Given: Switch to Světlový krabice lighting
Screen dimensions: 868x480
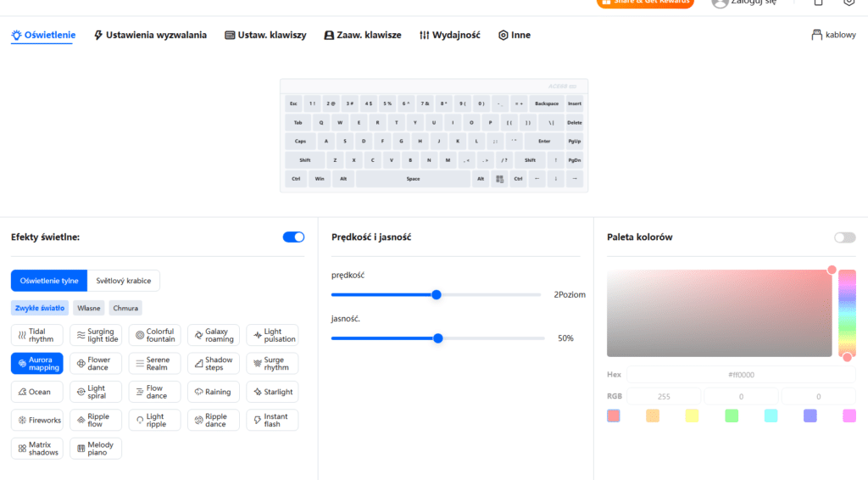Looking at the screenshot, I should point(124,281).
